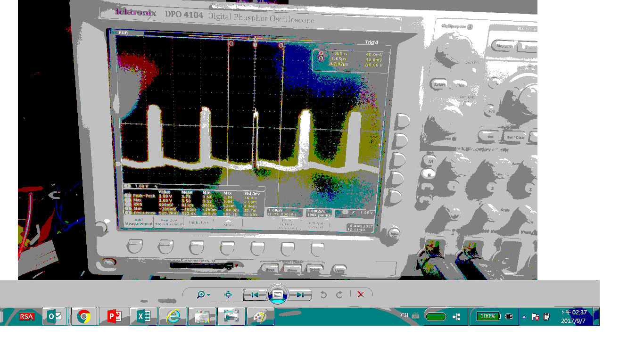Switch to PowerPoint on the taskbar
The width and height of the screenshot is (644, 362).
pyautogui.click(x=114, y=316)
